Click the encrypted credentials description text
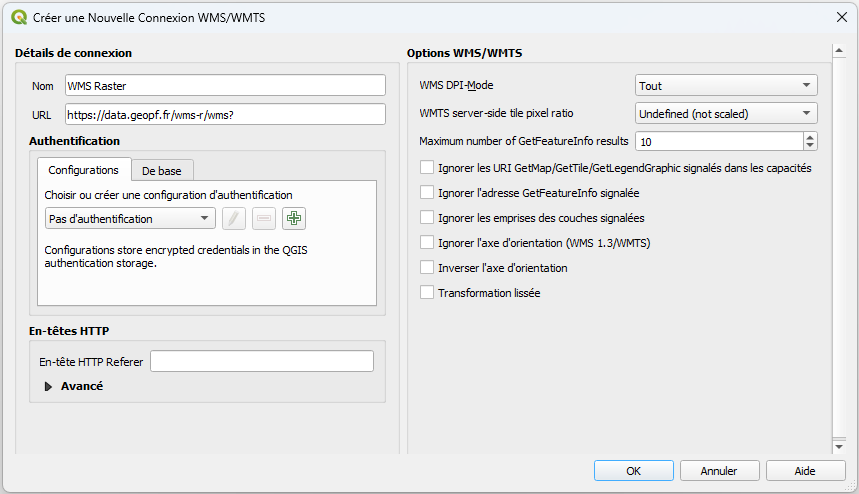859x494 pixels. (x=176, y=256)
